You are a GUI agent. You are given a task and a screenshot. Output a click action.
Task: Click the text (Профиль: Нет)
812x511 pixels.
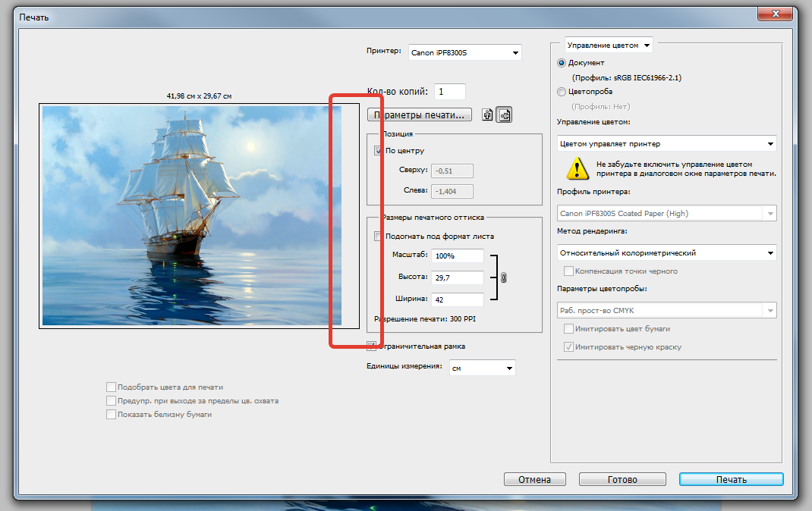[601, 107]
